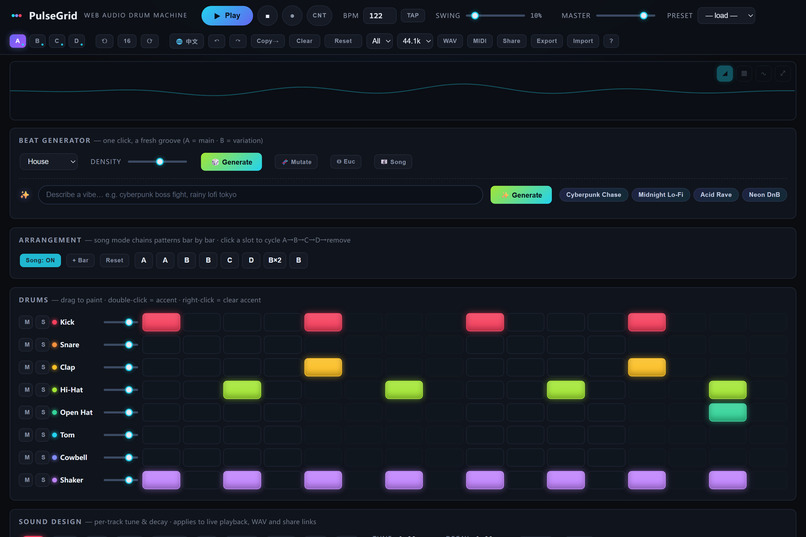
Task: Mute the Shaker track
Action: (27, 480)
